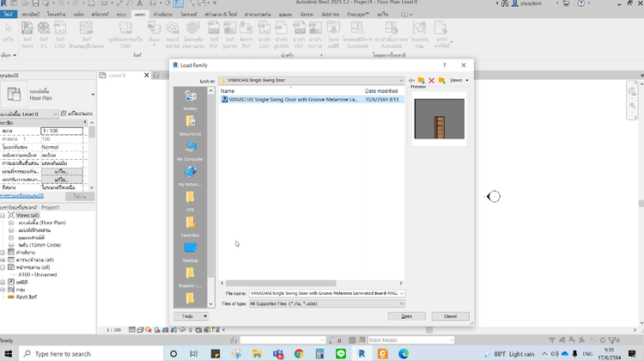Click the Link IFC ribbon icon
Viewport: 644px width, 361px height.
44,35
